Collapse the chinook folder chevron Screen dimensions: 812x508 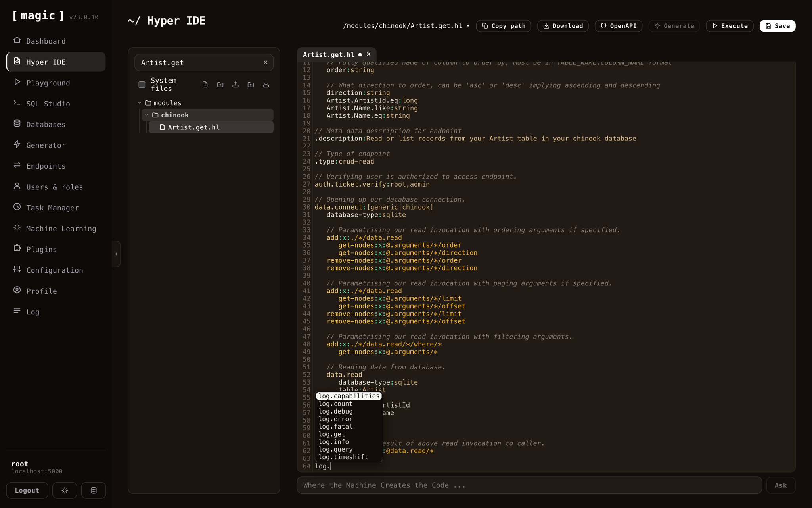(x=147, y=115)
